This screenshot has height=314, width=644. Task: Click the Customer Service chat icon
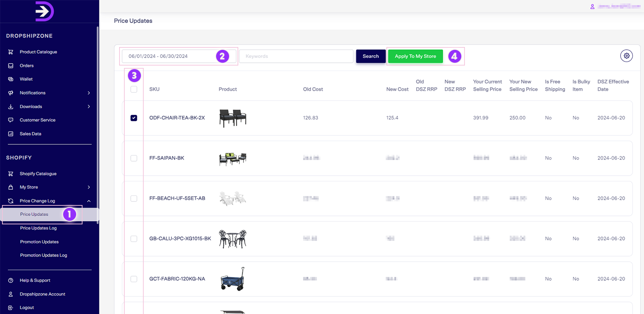[x=11, y=120]
